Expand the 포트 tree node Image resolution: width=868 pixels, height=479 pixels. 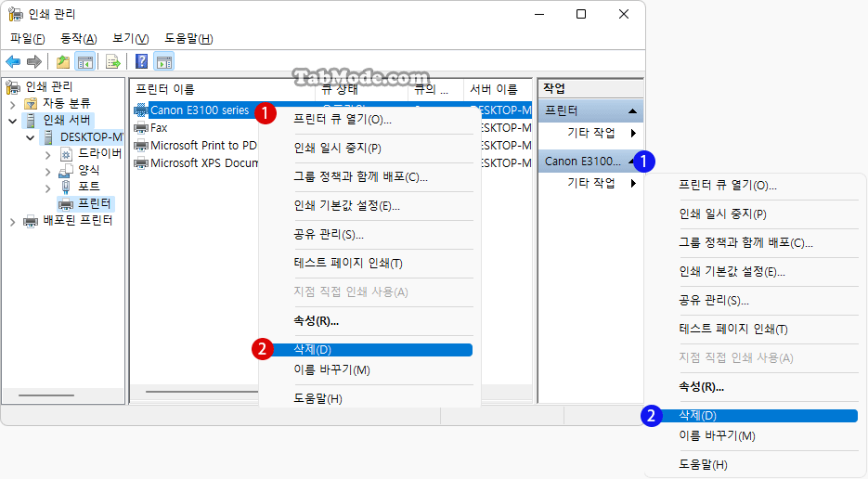click(x=48, y=188)
